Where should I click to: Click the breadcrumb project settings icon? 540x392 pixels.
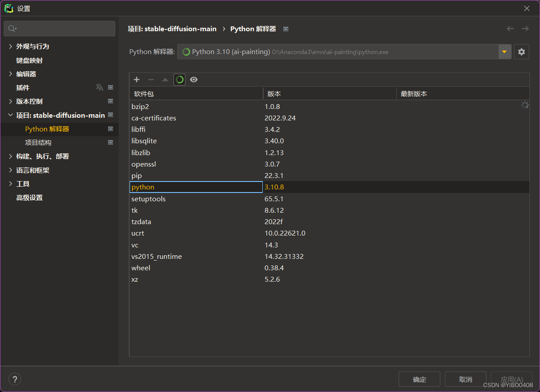click(286, 29)
